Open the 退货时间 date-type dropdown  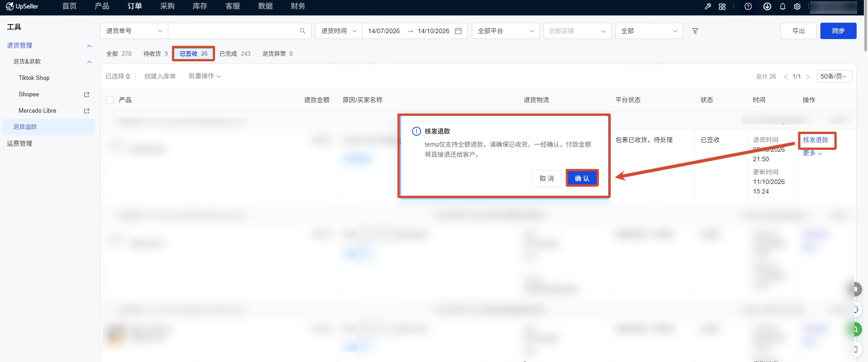tap(339, 31)
